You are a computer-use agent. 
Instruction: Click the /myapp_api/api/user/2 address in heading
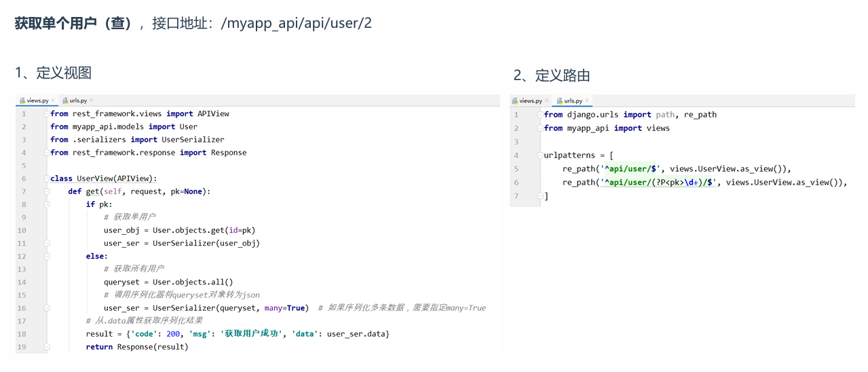296,24
